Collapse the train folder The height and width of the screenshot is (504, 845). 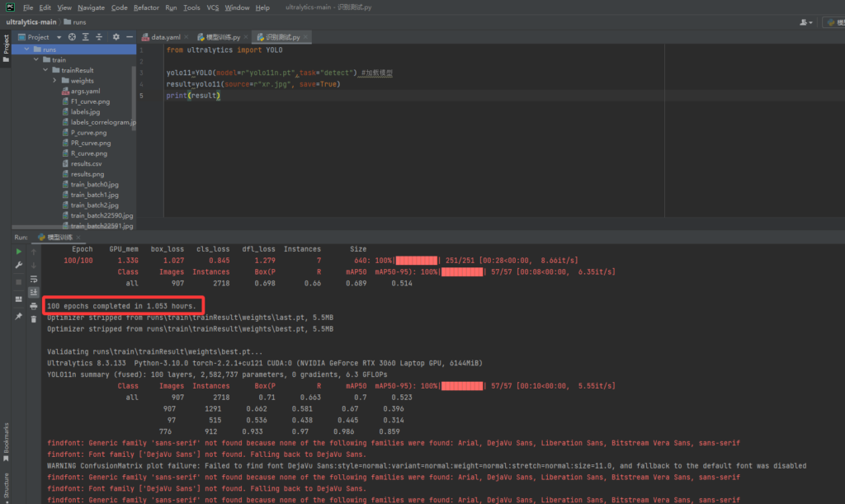pyautogui.click(x=36, y=59)
